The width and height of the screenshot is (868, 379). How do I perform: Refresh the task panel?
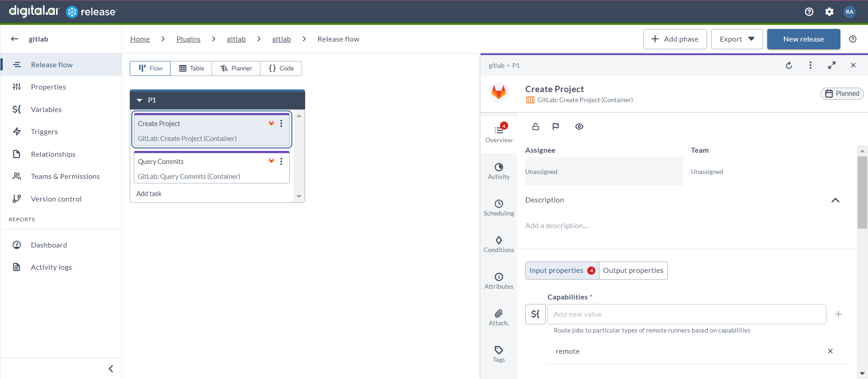point(789,66)
